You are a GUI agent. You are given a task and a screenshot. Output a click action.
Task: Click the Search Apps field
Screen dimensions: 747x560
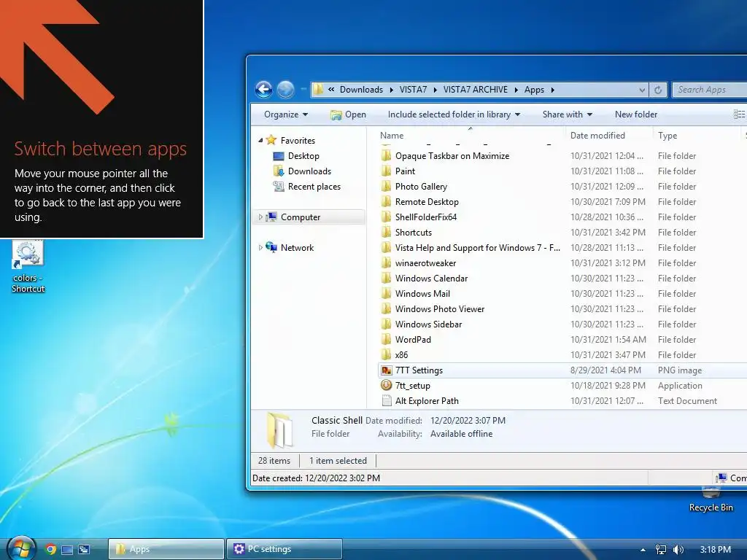[710, 90]
